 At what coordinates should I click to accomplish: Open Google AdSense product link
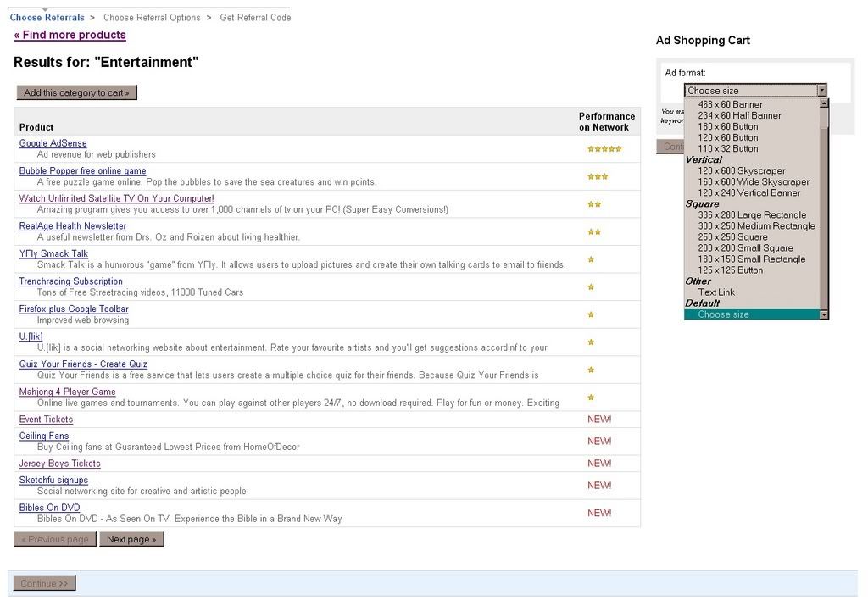[x=53, y=143]
